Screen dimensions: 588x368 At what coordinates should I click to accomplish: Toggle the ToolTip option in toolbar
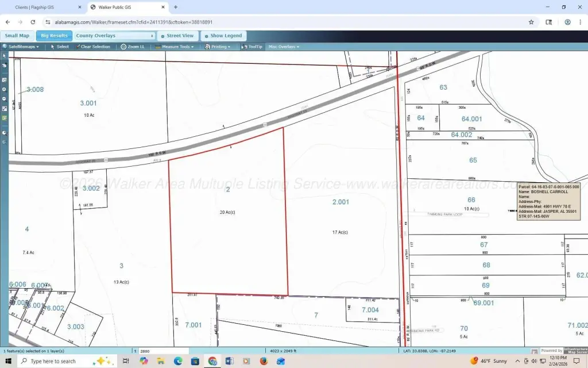252,47
